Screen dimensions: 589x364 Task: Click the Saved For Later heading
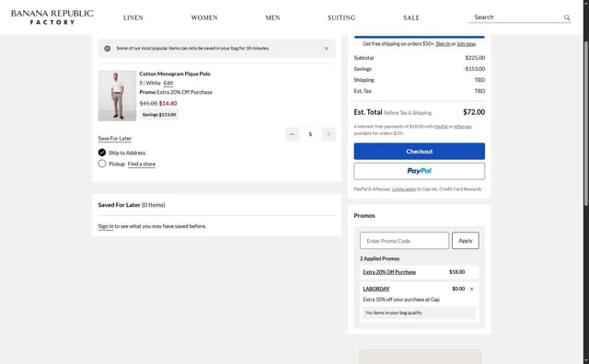click(132, 205)
